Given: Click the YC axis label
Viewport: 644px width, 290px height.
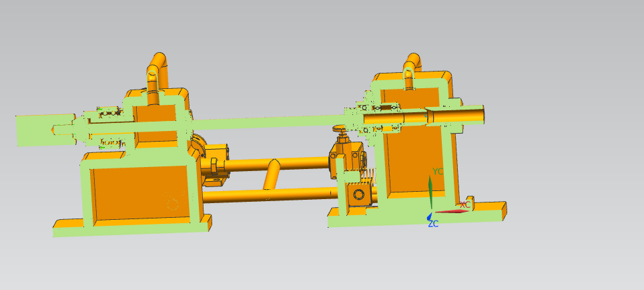Looking at the screenshot, I should coord(438,172).
